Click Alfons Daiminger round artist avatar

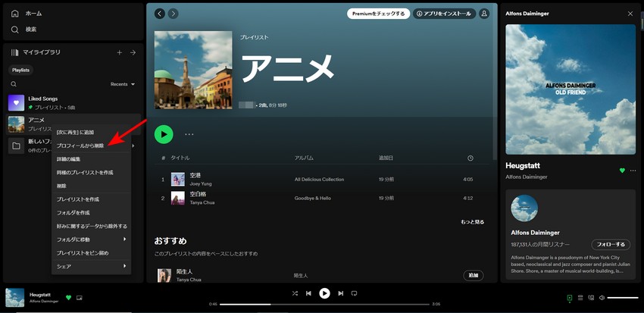coord(524,208)
